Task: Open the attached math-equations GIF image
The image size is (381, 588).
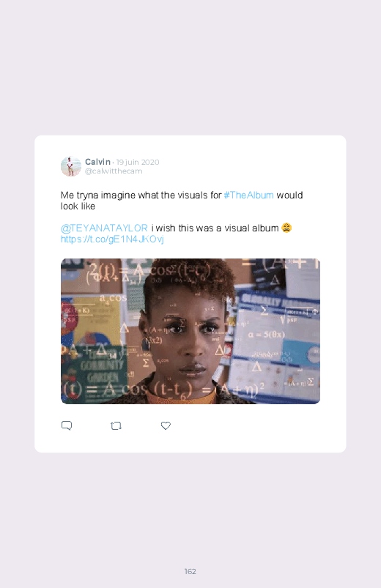Action: tap(190, 331)
